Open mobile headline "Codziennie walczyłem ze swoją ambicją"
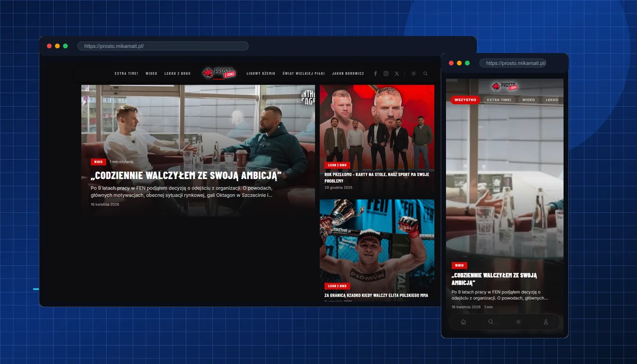Screen dimensions: 637x364 [494, 279]
